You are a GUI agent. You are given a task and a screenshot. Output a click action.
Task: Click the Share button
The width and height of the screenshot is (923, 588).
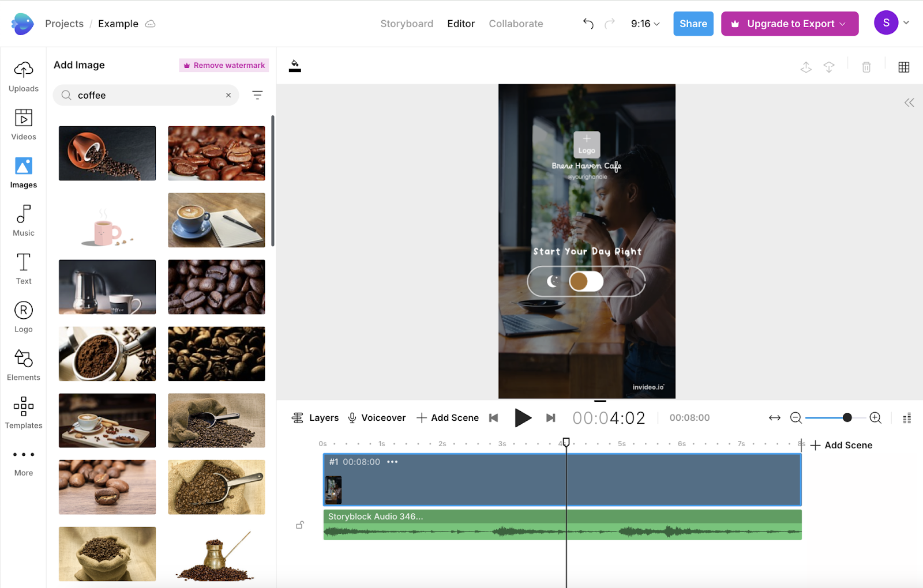[693, 24]
